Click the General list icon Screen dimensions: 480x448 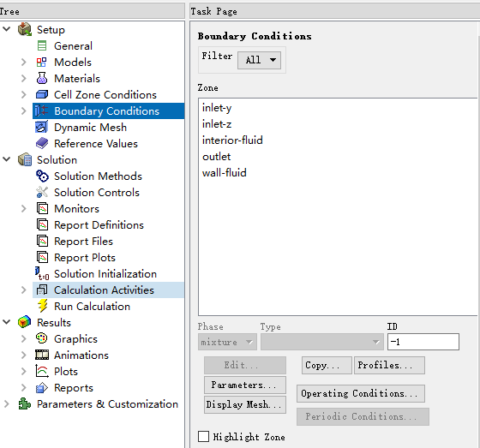[x=42, y=46]
